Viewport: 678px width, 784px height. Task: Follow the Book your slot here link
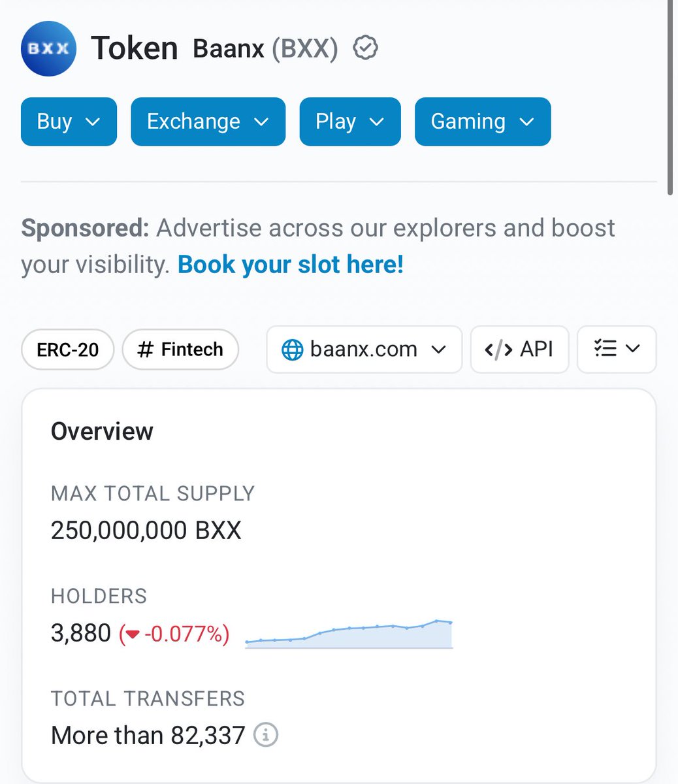click(x=291, y=265)
